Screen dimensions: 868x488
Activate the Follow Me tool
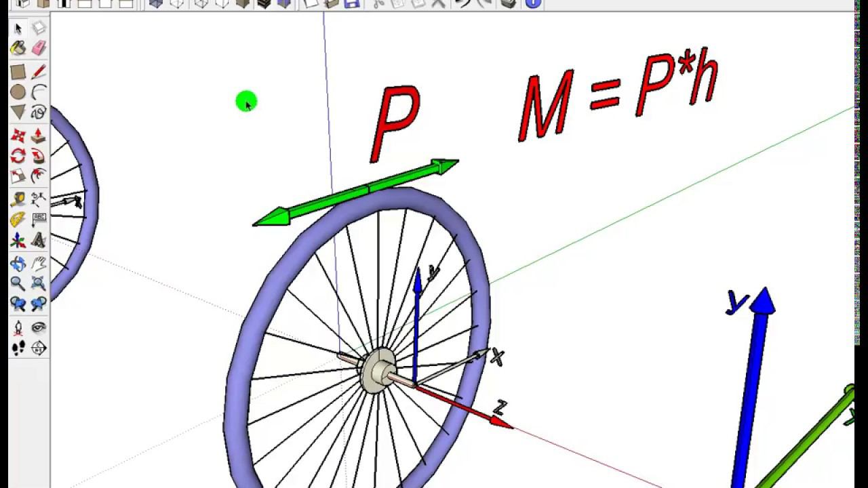39,156
